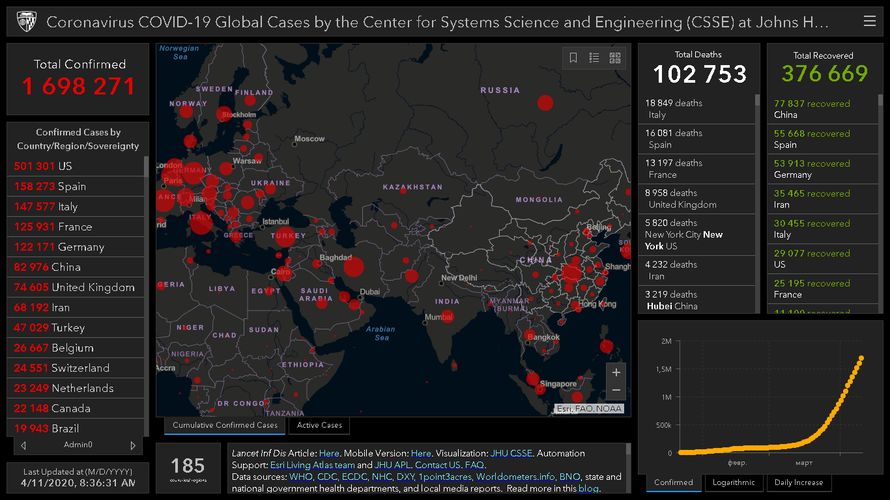This screenshot has height=500, width=890.
Task: Open the hamburger menu in the header
Action: click(x=868, y=20)
